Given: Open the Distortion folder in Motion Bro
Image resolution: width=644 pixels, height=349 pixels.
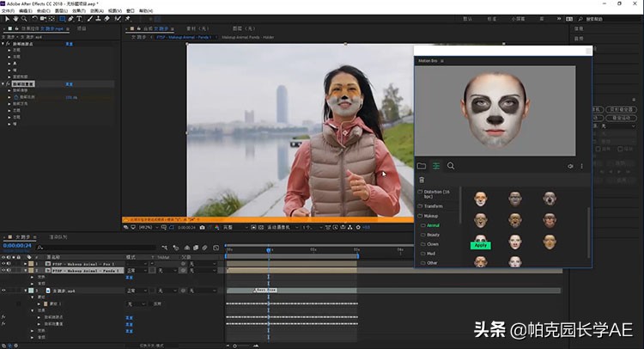Looking at the screenshot, I should [436, 194].
